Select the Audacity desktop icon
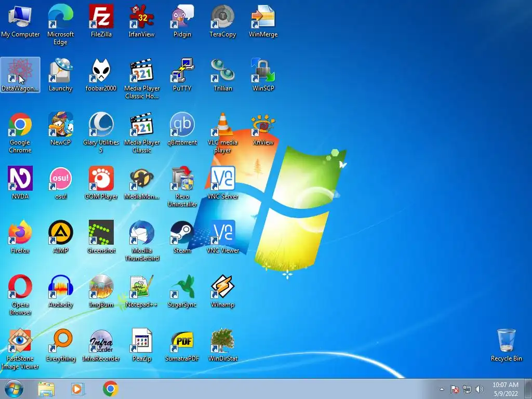The width and height of the screenshot is (532, 399). [60, 291]
